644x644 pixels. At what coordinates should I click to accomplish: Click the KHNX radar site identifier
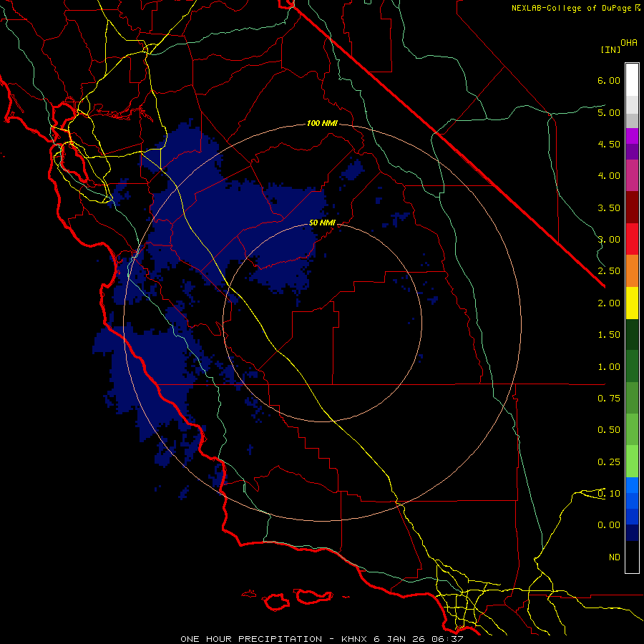pyautogui.click(x=354, y=639)
